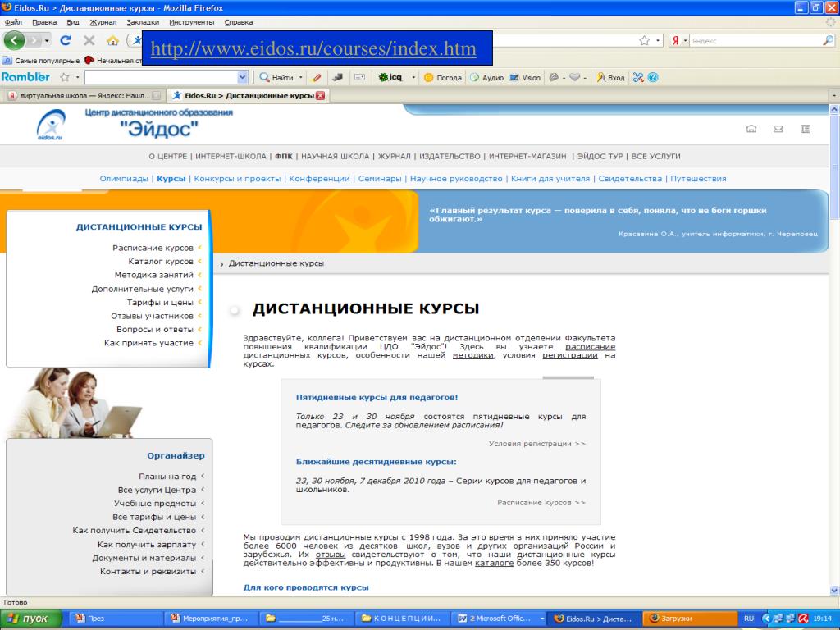Screen dimensions: 840x630
Task: Close the Eidos.Ru tab with red X
Action: click(x=321, y=95)
